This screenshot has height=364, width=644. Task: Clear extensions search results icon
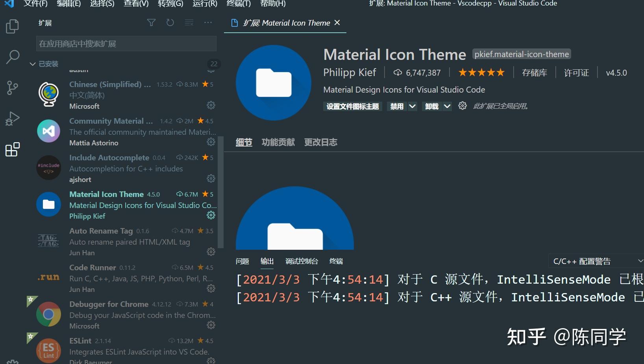coord(189,22)
